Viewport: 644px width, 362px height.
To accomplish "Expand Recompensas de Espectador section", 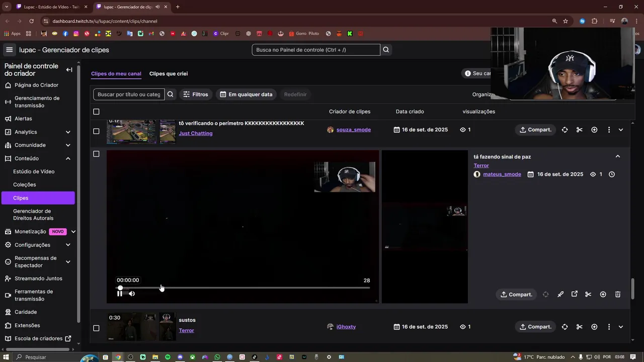I will pyautogui.click(x=68, y=262).
